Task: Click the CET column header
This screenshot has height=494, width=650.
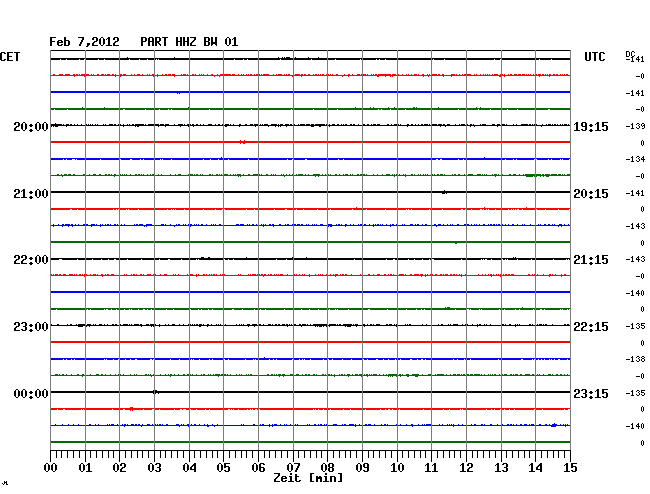Action: tap(10, 57)
